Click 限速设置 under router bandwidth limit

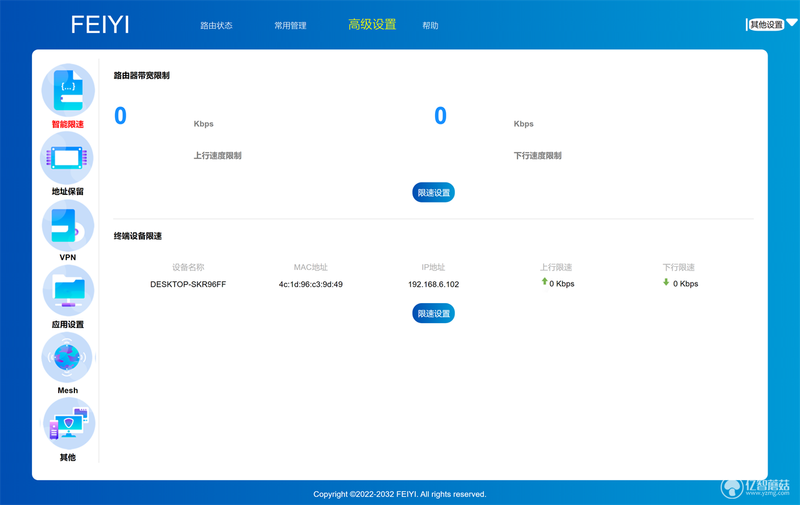pos(433,192)
